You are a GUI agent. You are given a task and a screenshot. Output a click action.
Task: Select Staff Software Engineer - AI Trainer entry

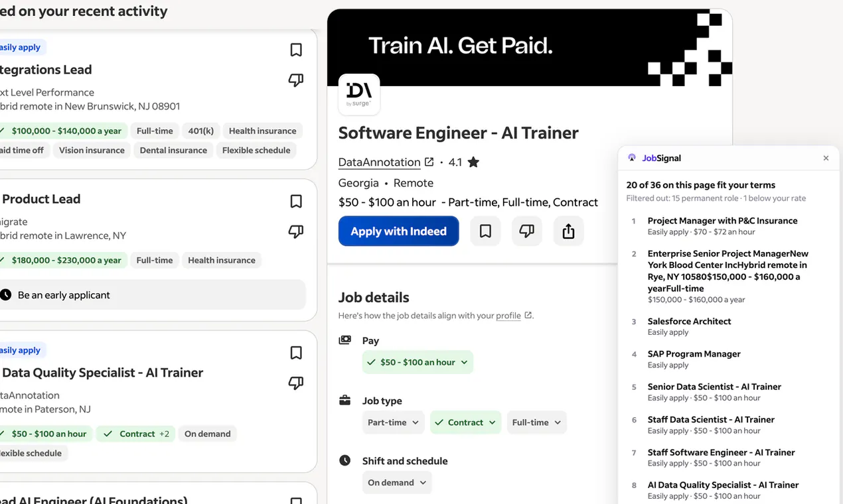tap(721, 452)
